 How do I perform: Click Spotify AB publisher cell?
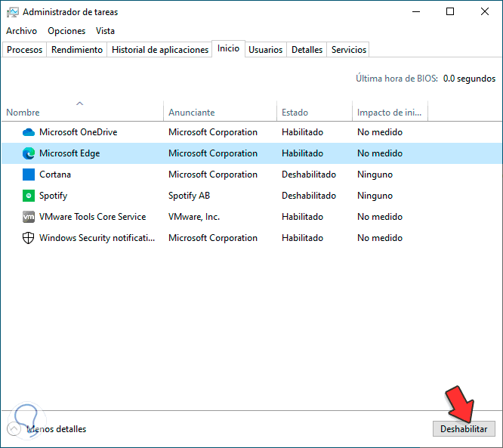click(x=189, y=196)
